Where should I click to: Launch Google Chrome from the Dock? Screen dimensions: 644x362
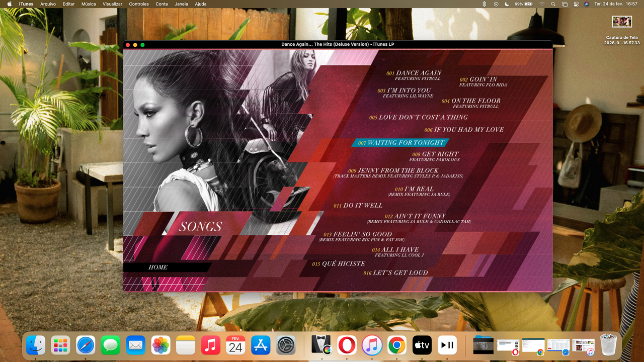[x=397, y=345]
